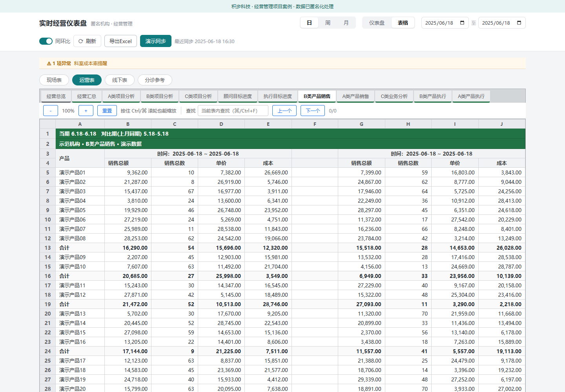
Task: Zoom in with the plus button
Action: [x=86, y=111]
